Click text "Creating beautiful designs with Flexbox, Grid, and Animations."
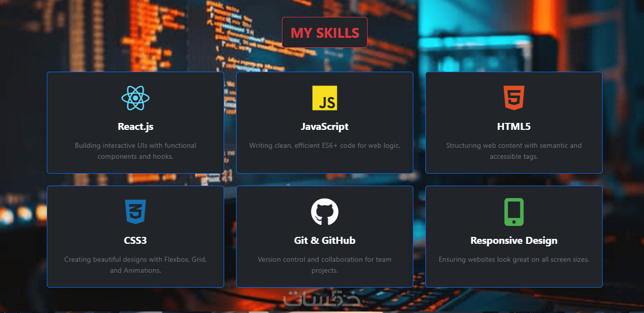 (x=135, y=265)
